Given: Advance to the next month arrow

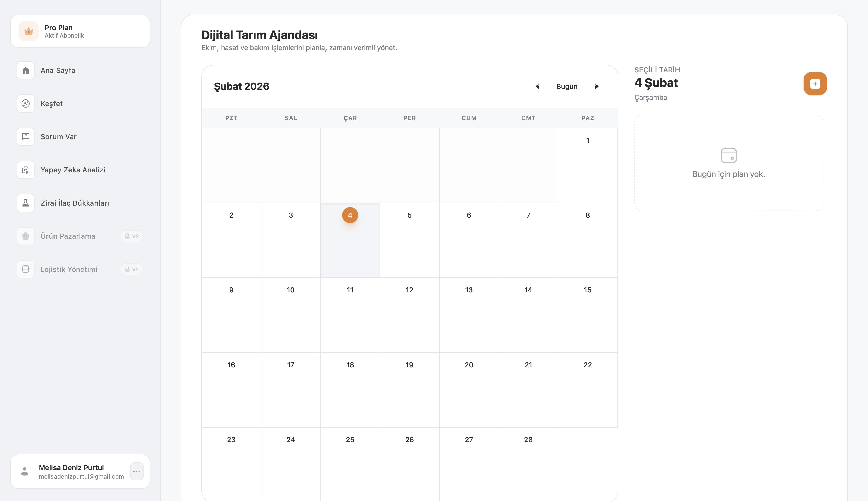Looking at the screenshot, I should [x=597, y=87].
